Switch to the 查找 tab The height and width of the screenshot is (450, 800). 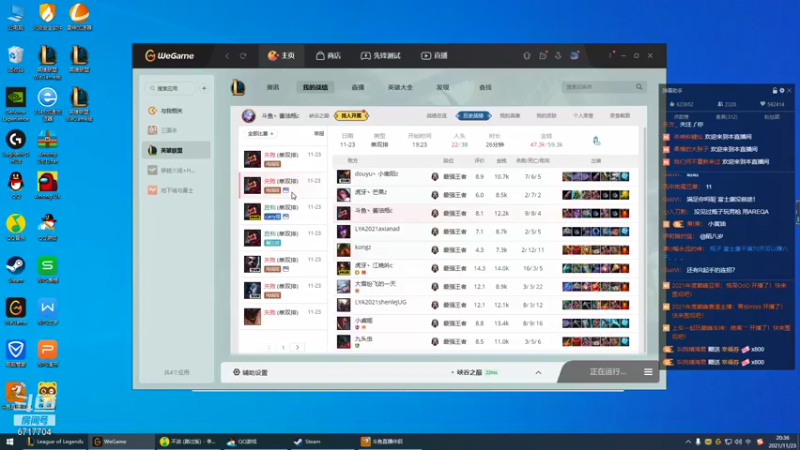tap(485, 87)
